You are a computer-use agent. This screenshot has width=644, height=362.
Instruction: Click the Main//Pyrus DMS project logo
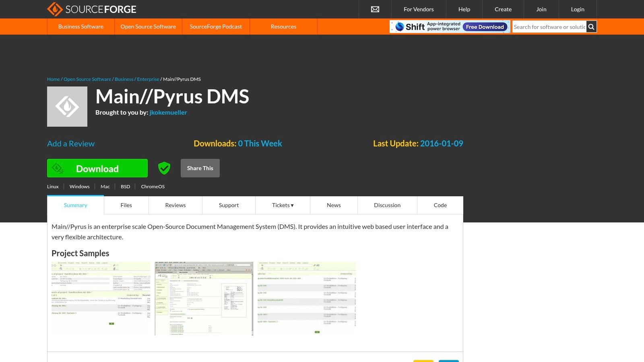[67, 107]
